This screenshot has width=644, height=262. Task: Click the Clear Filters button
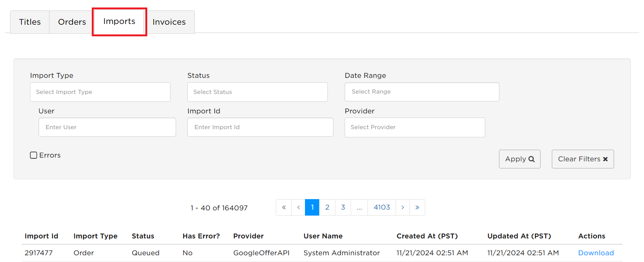583,159
